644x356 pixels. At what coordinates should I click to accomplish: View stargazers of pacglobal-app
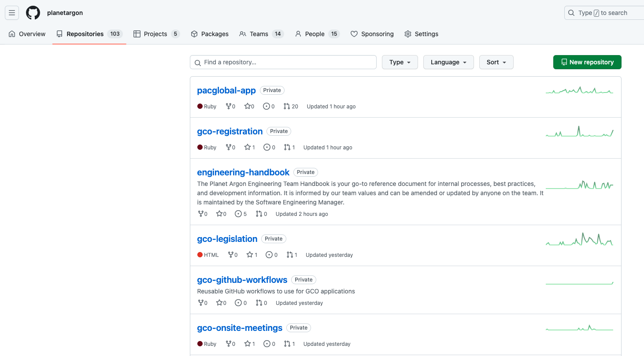pos(249,106)
